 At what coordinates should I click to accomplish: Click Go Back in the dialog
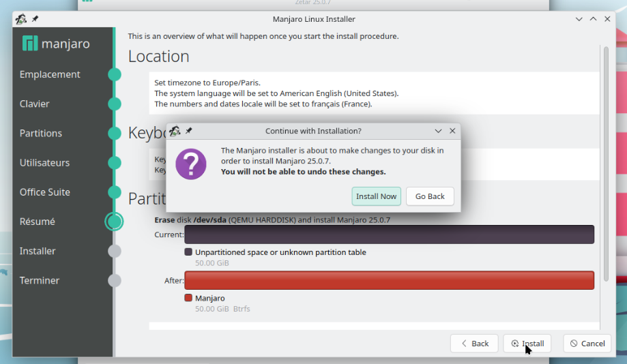(430, 196)
